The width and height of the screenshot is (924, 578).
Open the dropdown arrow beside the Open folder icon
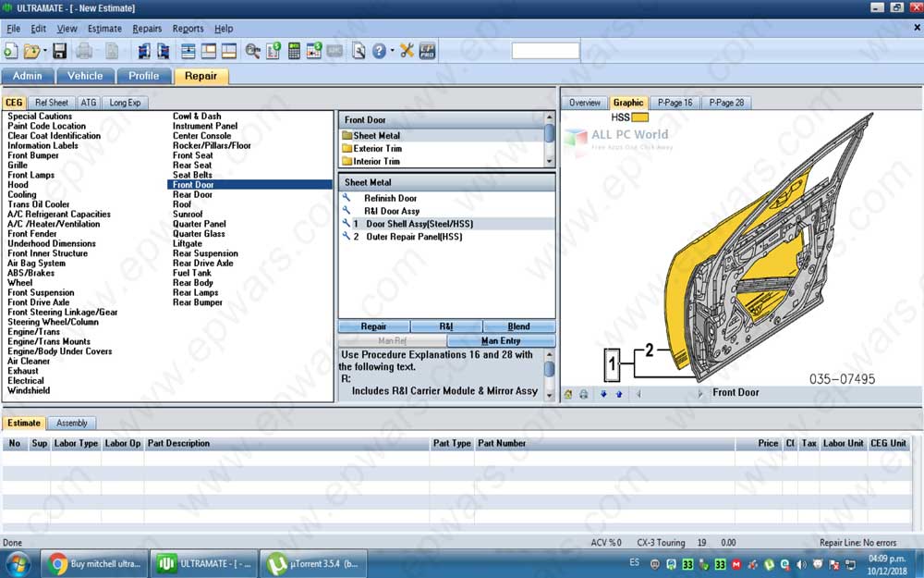(x=44, y=51)
